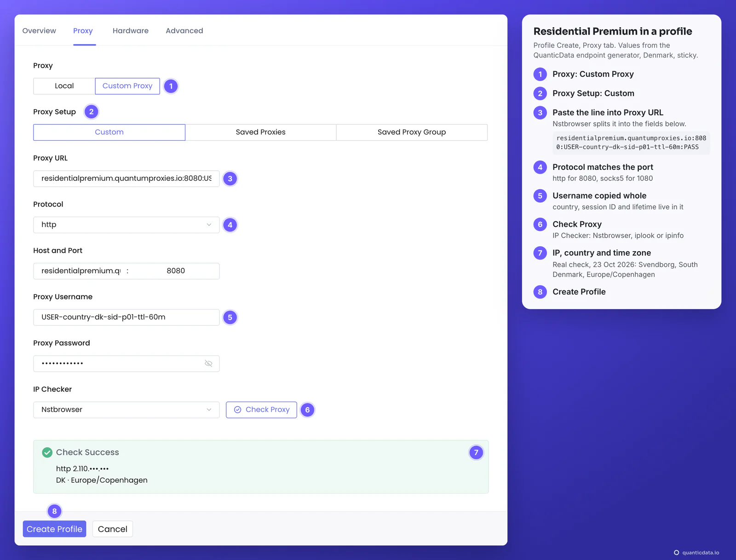Choose the Saved Proxies setup mode

[x=261, y=132]
